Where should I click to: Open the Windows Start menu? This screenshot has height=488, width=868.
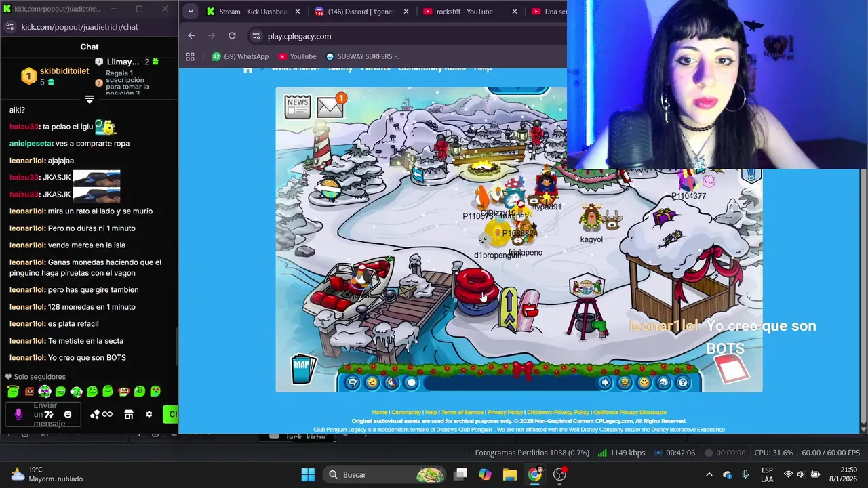point(308,474)
